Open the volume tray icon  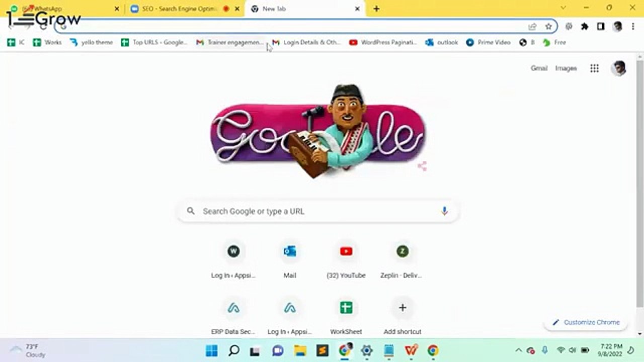point(572,350)
